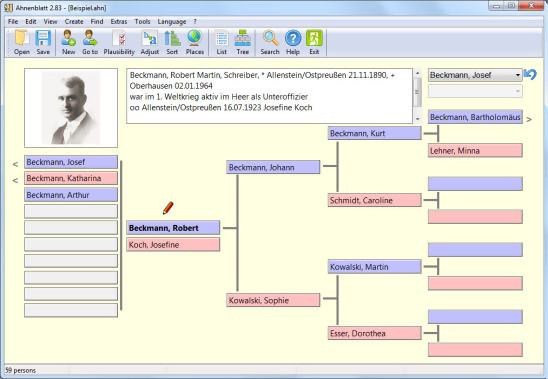Click the left arrow beside Beckmann, Josef

point(15,164)
